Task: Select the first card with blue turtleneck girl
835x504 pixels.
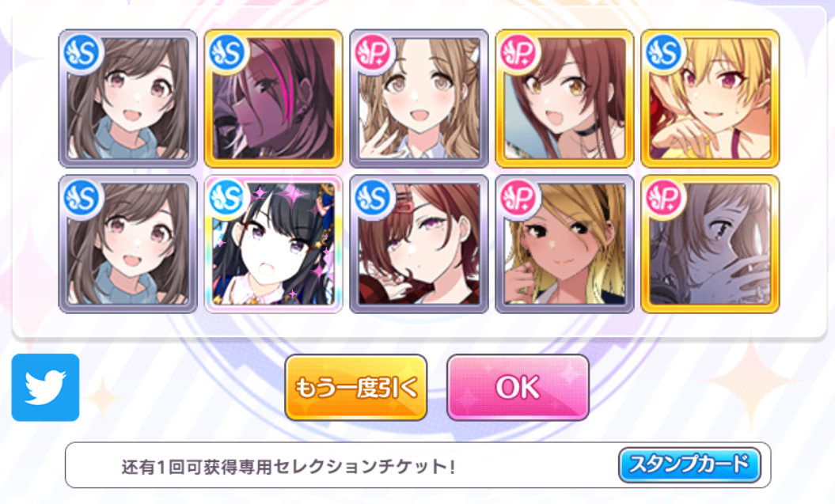Action: click(x=127, y=98)
